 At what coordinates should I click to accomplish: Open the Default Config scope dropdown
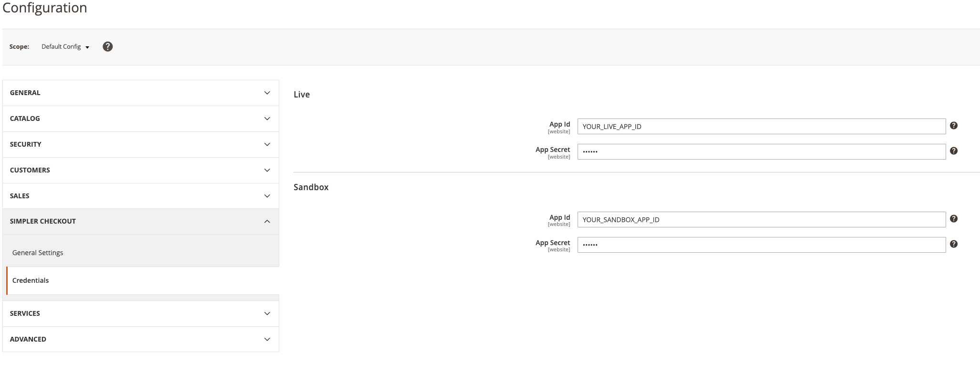[65, 47]
